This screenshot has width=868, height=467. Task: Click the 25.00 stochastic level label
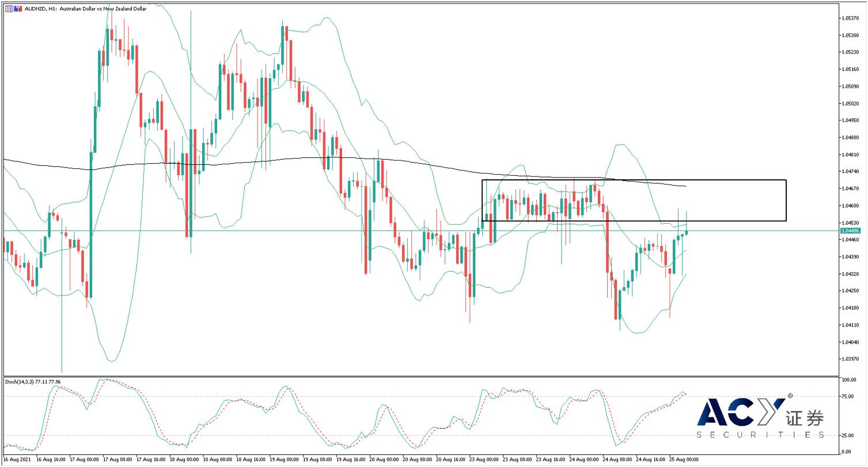848,436
